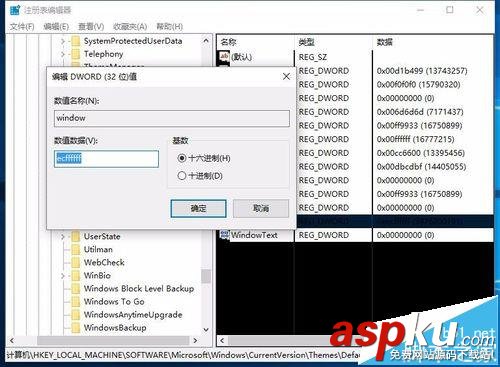
Task: Expand the SystemProtectedUserData tree node
Action: tap(63, 41)
